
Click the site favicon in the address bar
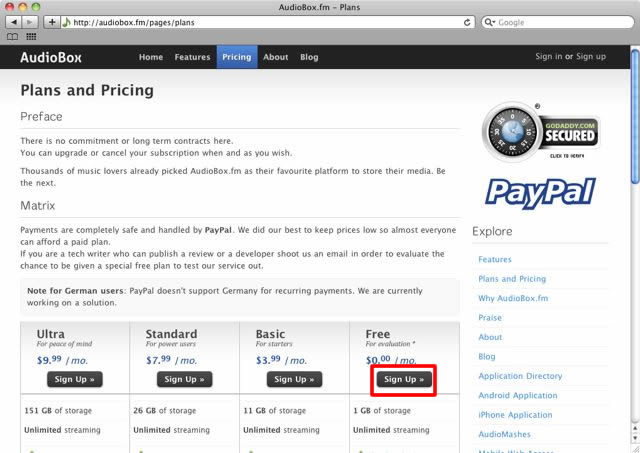[x=66, y=22]
